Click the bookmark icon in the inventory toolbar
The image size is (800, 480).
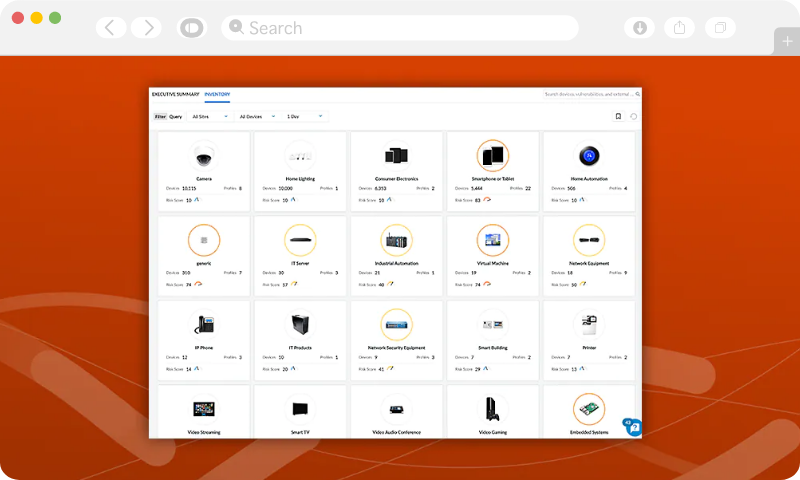click(618, 116)
